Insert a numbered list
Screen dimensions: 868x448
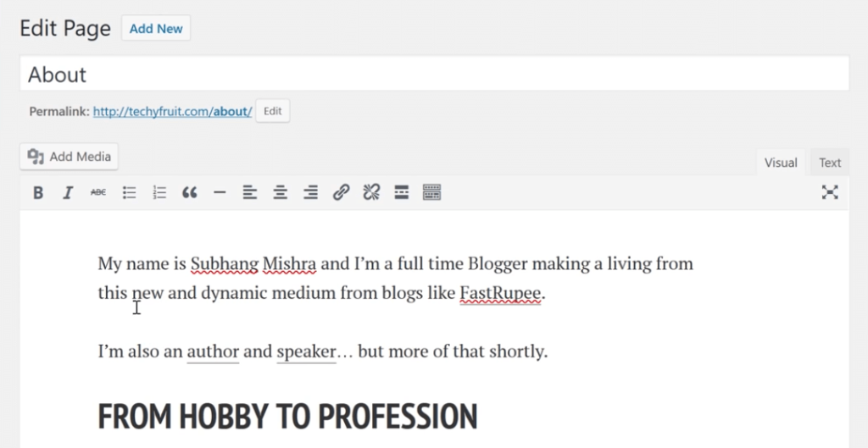[159, 192]
